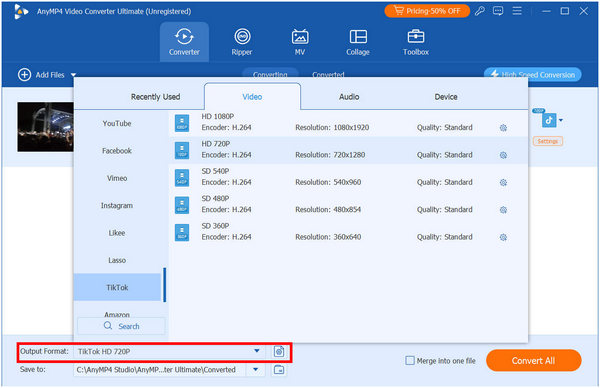The width and height of the screenshot is (600, 388).
Task: Click the Add Files plus icon
Action: tap(24, 75)
